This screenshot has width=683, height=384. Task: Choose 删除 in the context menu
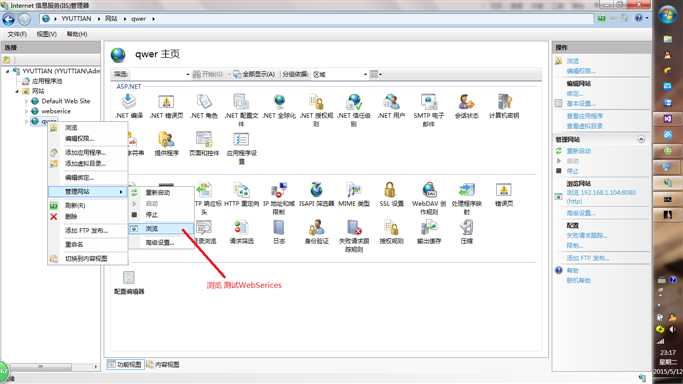click(x=88, y=216)
